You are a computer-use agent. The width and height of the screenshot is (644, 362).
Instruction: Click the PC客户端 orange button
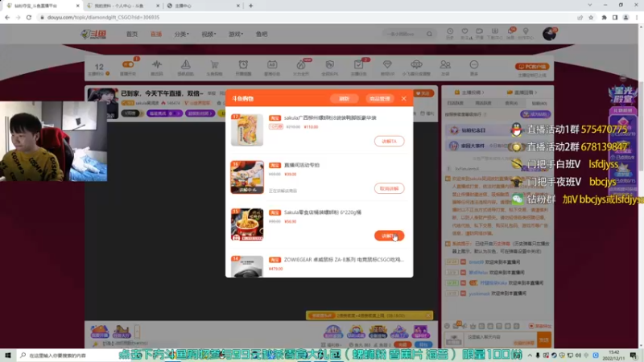[x=532, y=67]
